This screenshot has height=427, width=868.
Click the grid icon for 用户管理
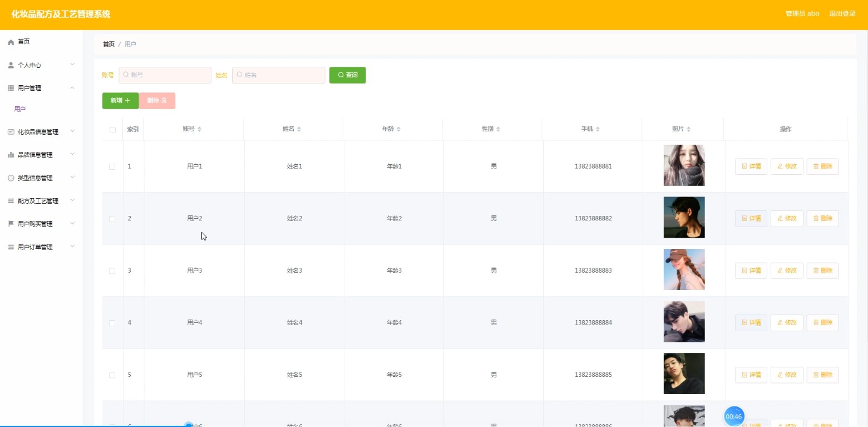pos(11,88)
